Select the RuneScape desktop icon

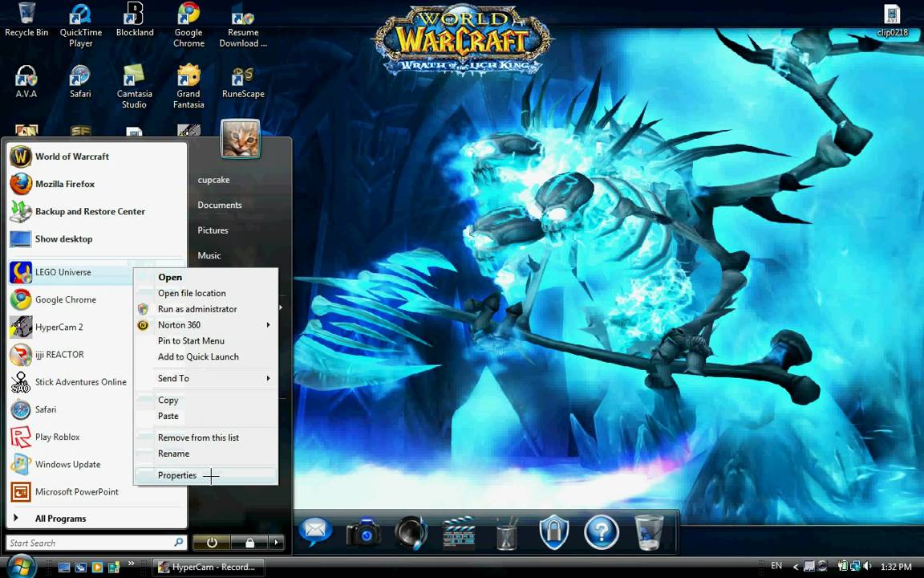click(x=243, y=81)
